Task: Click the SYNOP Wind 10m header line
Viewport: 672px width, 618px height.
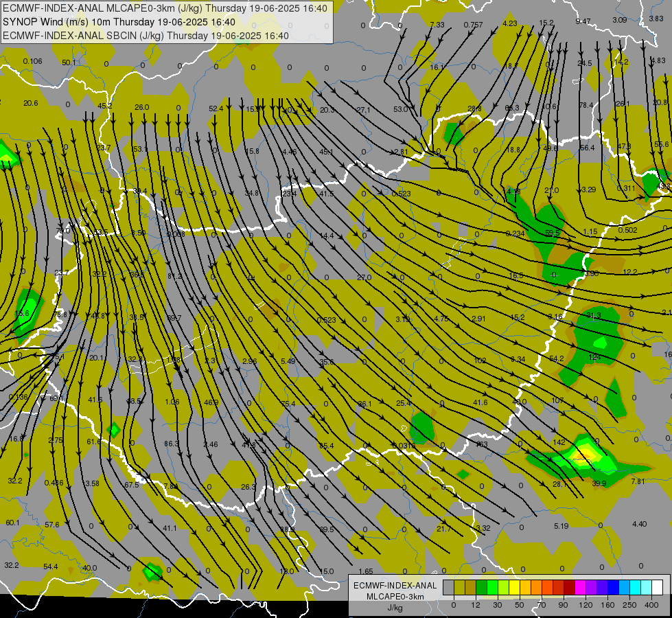Action: click(x=119, y=22)
